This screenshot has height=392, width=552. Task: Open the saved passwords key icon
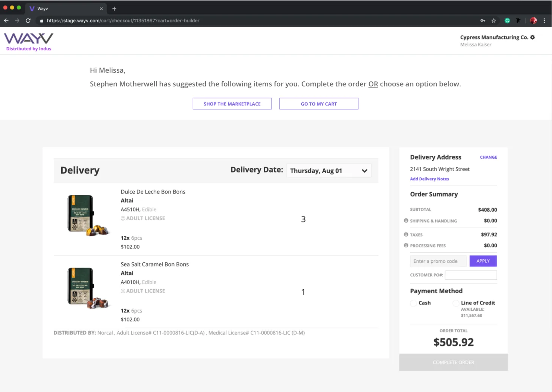point(483,20)
